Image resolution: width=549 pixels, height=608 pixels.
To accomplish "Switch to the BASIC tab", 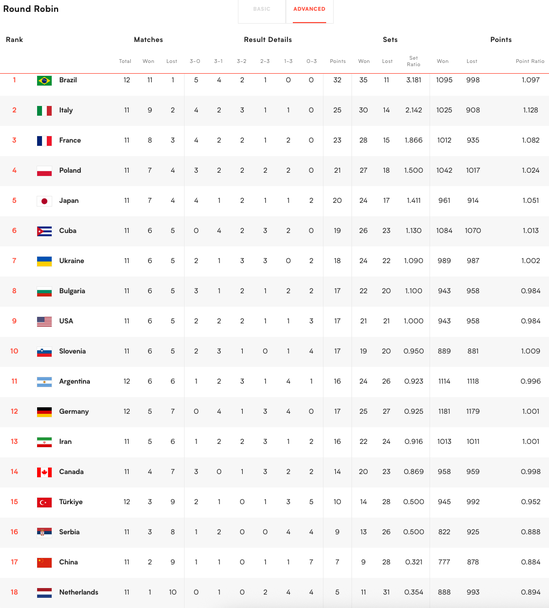I will click(262, 9).
